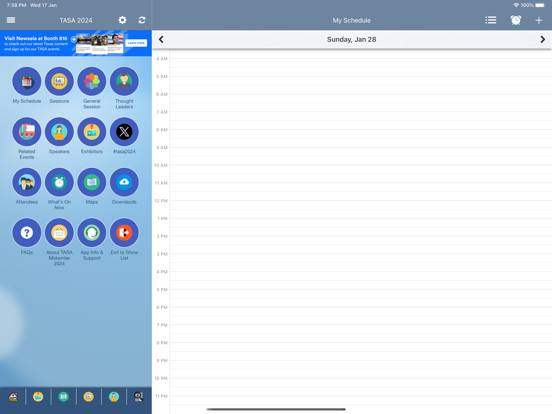552x414 pixels.
Task: Open the Maps icon in the grid
Action: click(x=92, y=182)
